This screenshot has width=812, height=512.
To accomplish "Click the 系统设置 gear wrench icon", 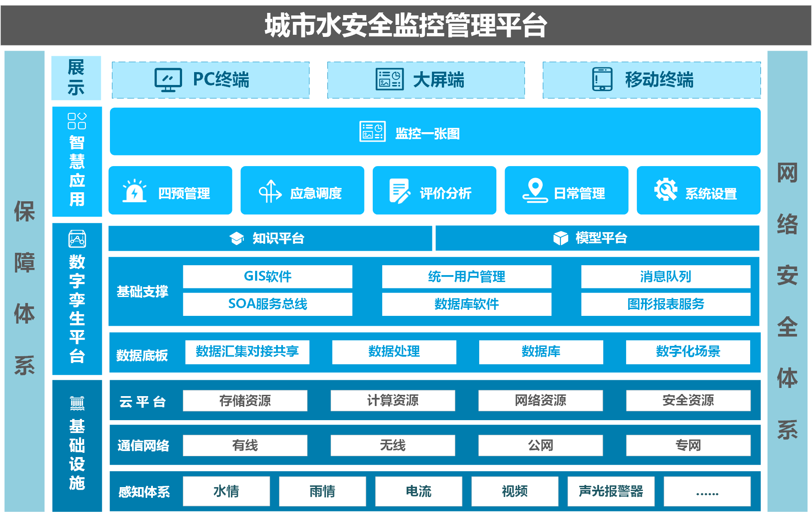I will pyautogui.click(x=665, y=190).
